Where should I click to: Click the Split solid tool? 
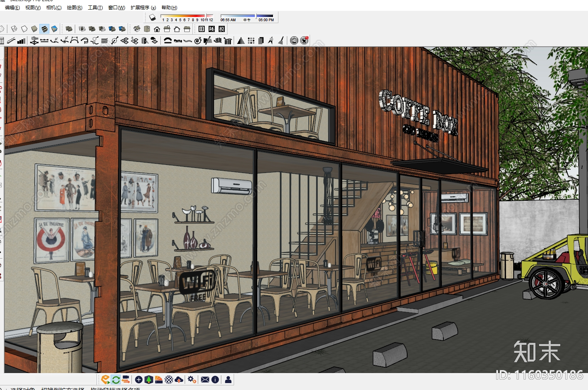click(x=122, y=29)
